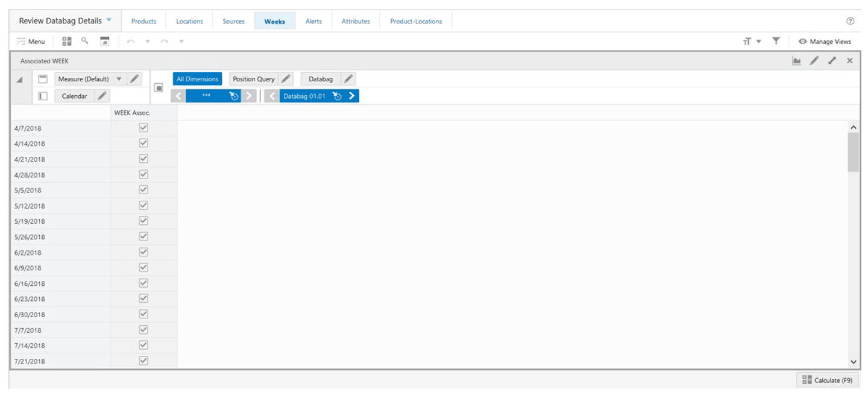Open the Product-Locations tab
868x395 pixels.
point(416,21)
